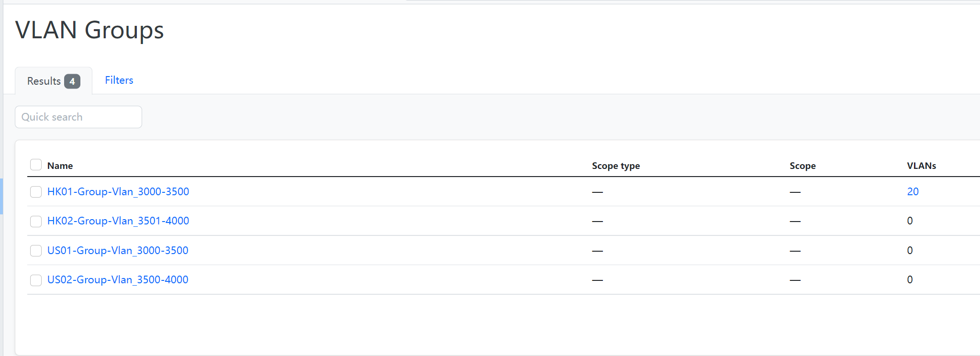Click the Scope column header
Viewport: 980px width, 356px height.
(802, 166)
